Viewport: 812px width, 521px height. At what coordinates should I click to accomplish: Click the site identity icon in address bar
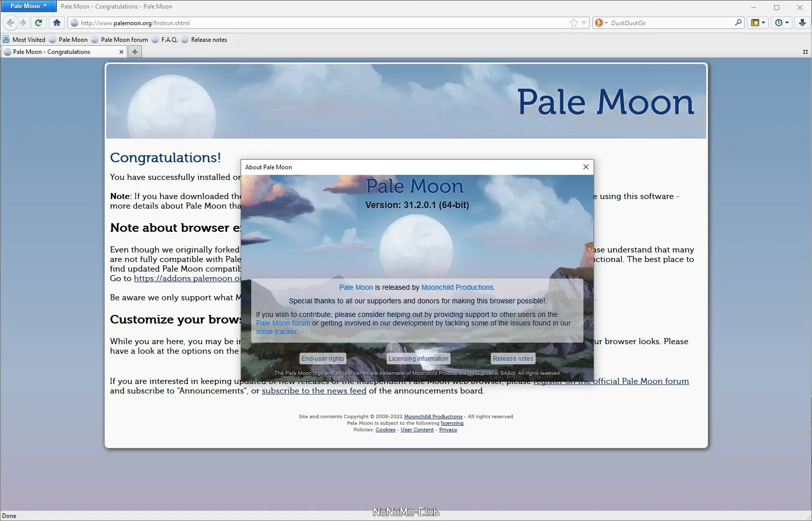[x=75, y=23]
